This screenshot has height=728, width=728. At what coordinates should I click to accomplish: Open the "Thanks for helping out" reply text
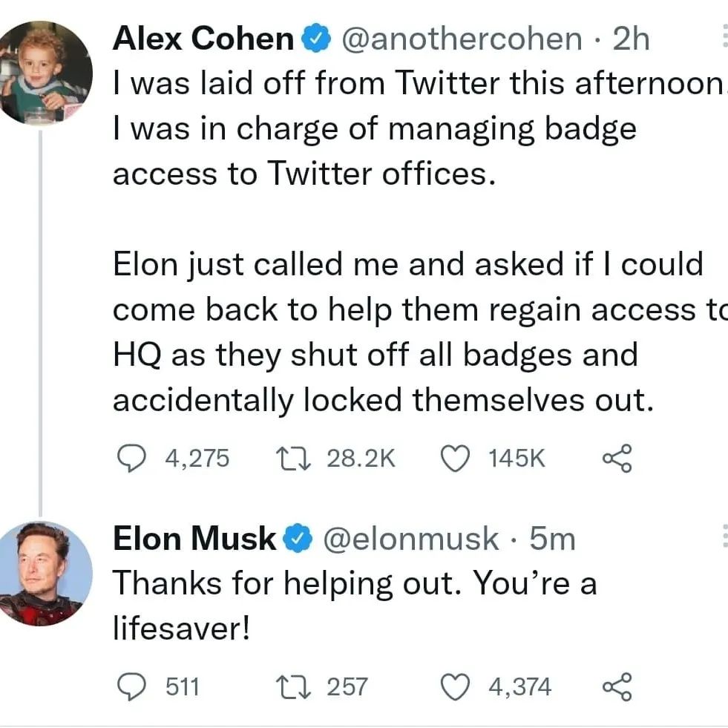[355, 584]
